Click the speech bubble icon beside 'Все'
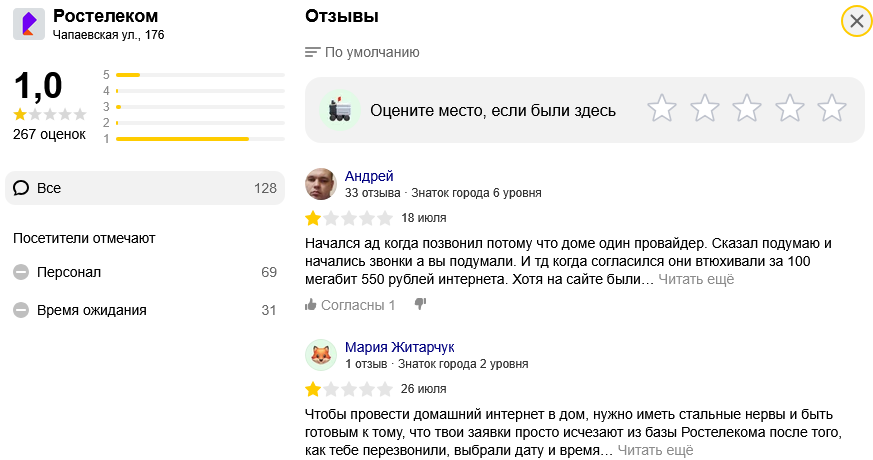Screen dimensions: 873x460 pos(21,188)
